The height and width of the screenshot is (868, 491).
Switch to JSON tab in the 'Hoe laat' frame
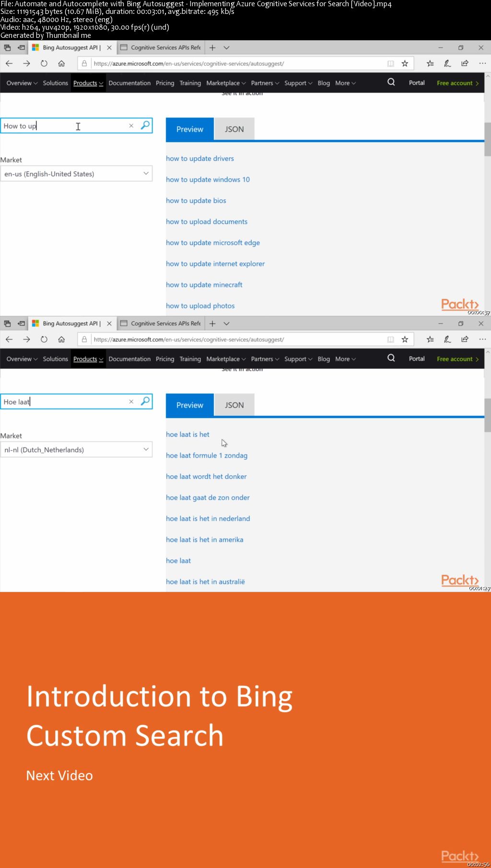click(x=234, y=405)
